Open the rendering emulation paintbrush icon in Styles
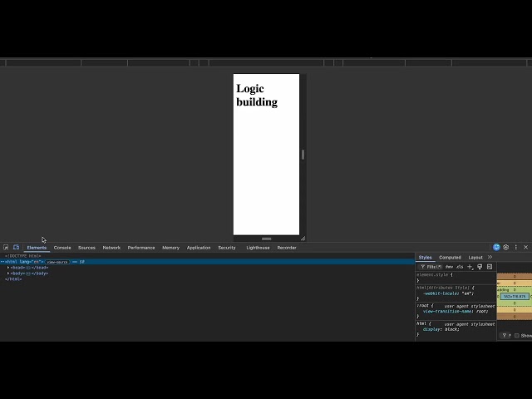This screenshot has height=399, width=532. [x=480, y=267]
